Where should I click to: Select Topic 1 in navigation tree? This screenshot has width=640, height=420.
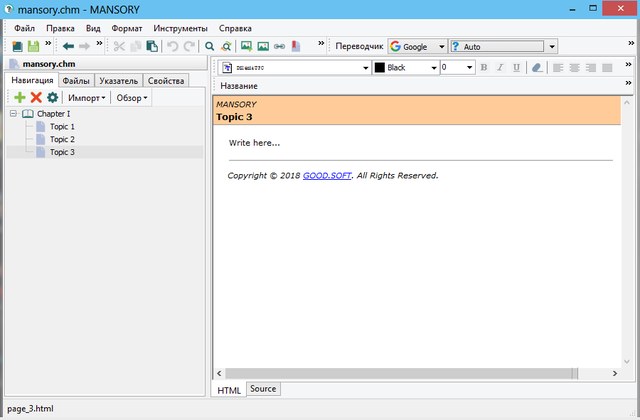(x=62, y=127)
